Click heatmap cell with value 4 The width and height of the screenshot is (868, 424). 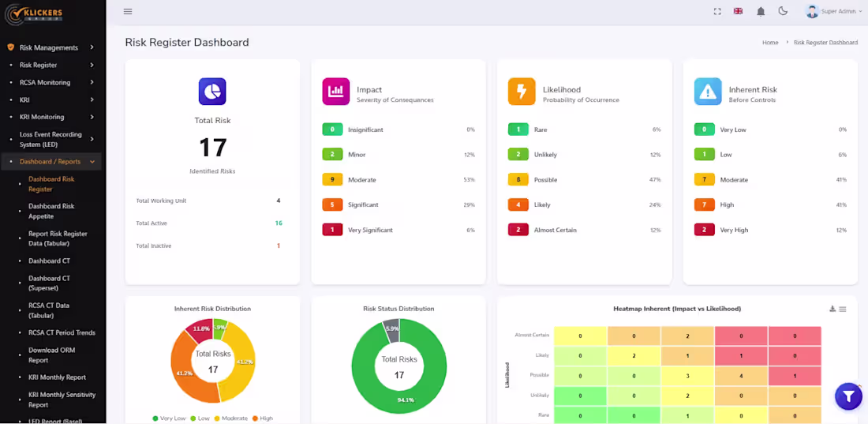[x=741, y=375]
